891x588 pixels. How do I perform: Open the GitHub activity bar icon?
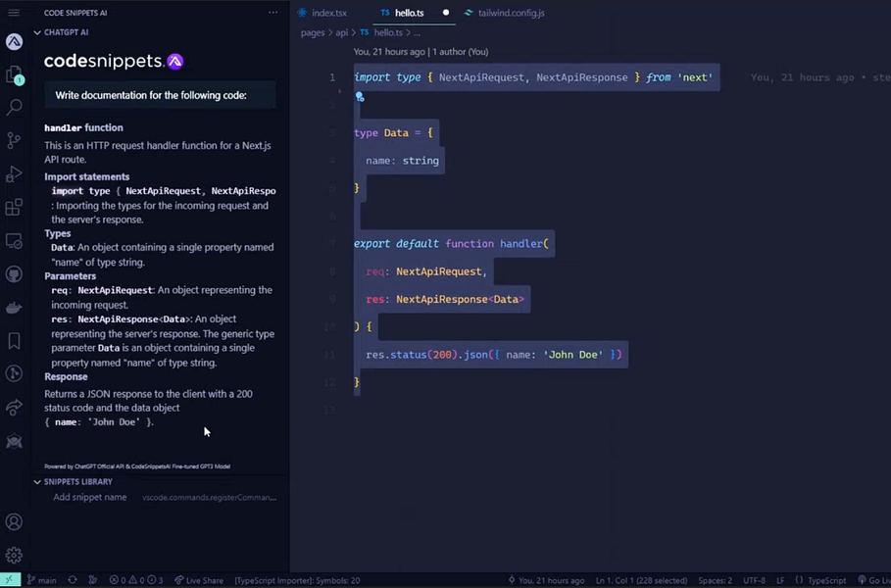(14, 274)
